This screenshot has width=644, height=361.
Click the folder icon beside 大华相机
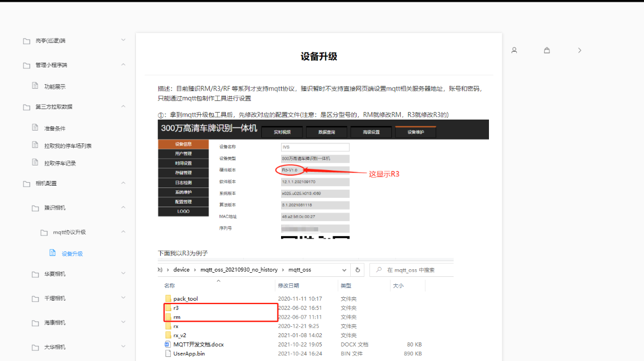tap(35, 348)
